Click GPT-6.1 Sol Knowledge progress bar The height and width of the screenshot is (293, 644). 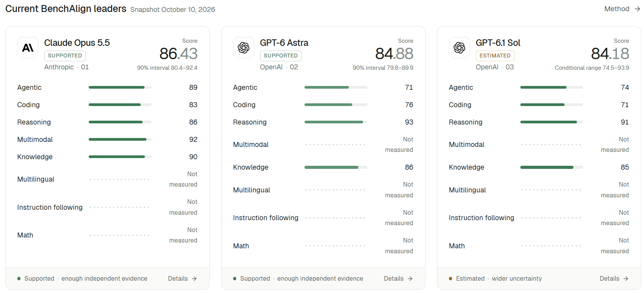click(552, 167)
